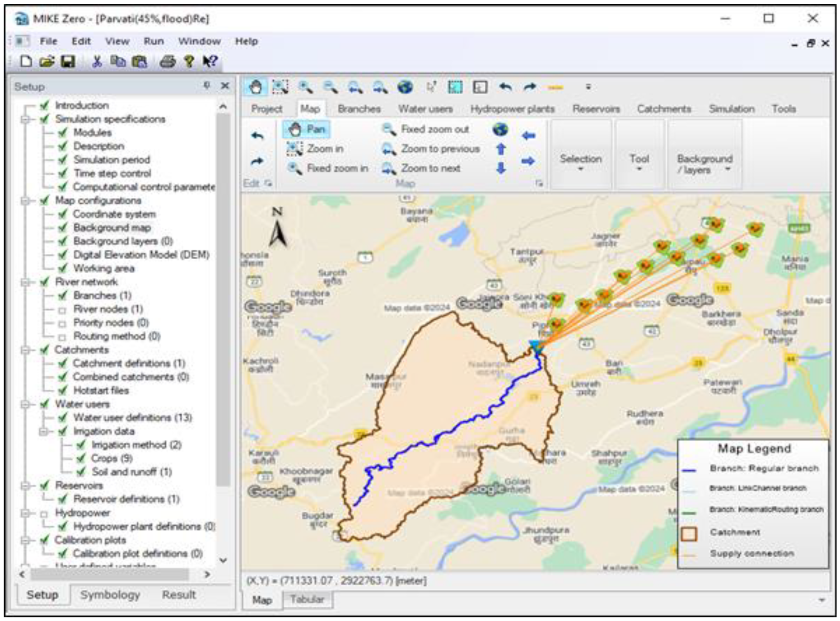Click the Save floppy disk icon
Screen dimensions: 840x621
[68, 61]
